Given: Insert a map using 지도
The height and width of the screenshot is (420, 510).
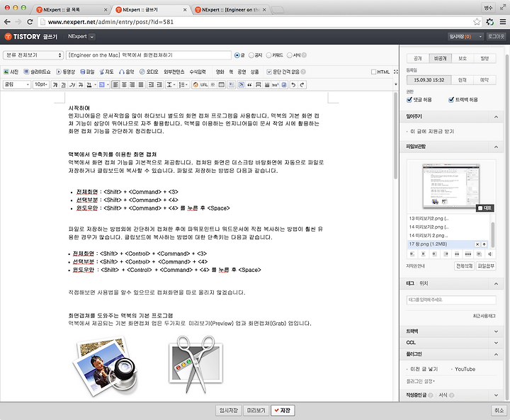Looking at the screenshot, I should [106, 72].
